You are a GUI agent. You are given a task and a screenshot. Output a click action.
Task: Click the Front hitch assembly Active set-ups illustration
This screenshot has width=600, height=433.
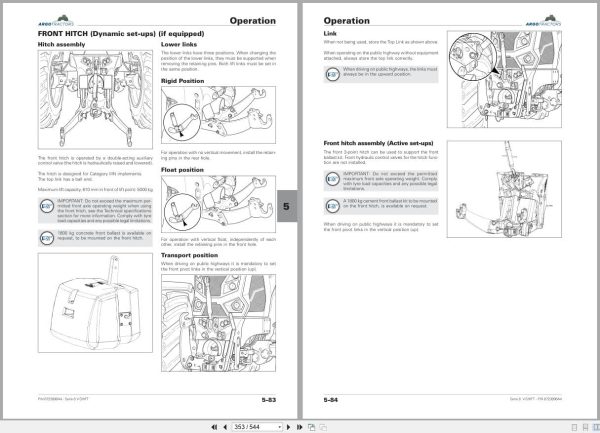click(x=504, y=189)
